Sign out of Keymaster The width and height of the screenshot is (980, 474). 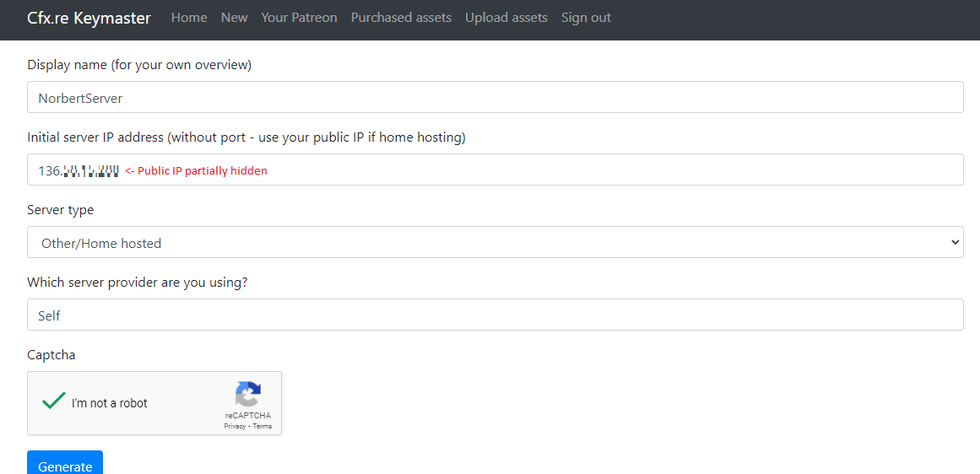586,18
